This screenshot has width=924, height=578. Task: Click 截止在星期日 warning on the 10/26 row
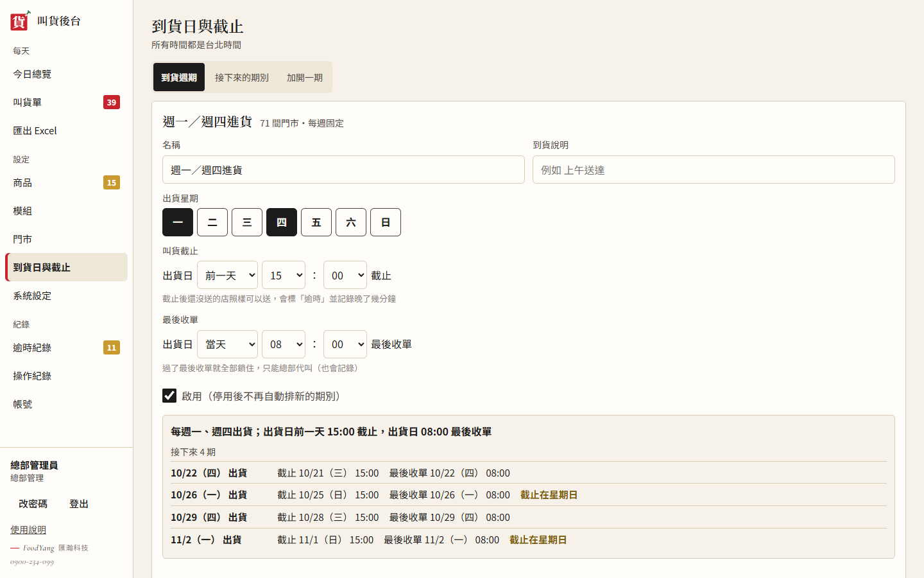(549, 495)
